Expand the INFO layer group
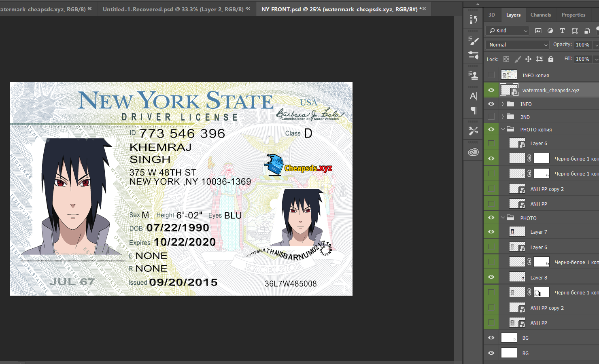 tap(503, 104)
